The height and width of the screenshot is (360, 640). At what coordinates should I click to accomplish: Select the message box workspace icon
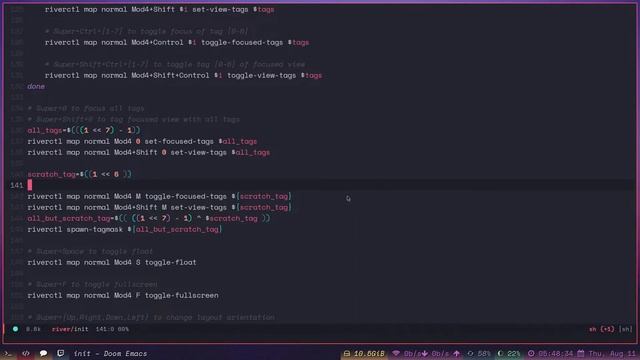pos(60,353)
